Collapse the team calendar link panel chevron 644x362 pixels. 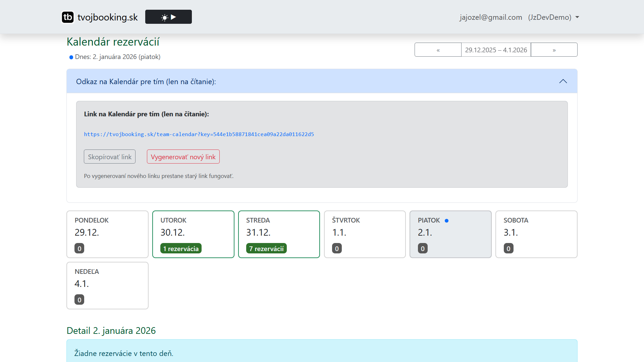pyautogui.click(x=563, y=81)
